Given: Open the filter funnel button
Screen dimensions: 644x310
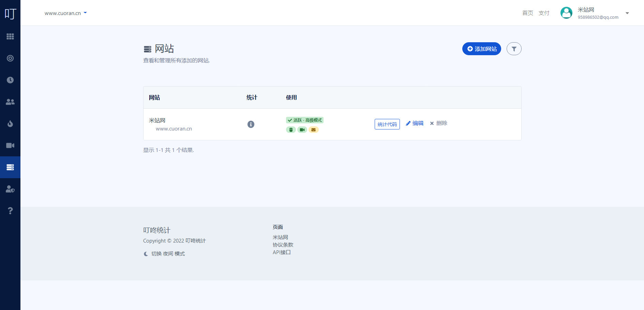Looking at the screenshot, I should (514, 49).
